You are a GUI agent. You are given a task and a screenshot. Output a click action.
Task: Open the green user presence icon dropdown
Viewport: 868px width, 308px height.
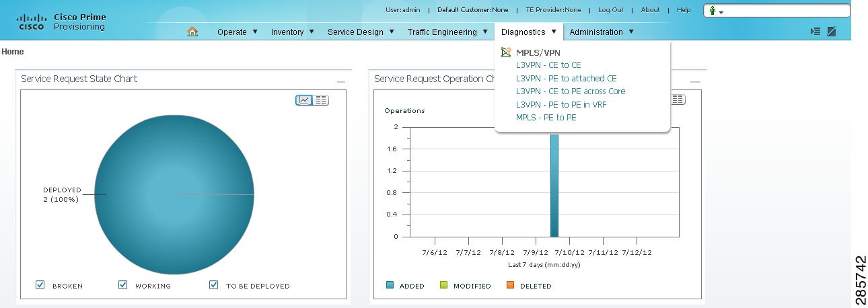pyautogui.click(x=716, y=11)
